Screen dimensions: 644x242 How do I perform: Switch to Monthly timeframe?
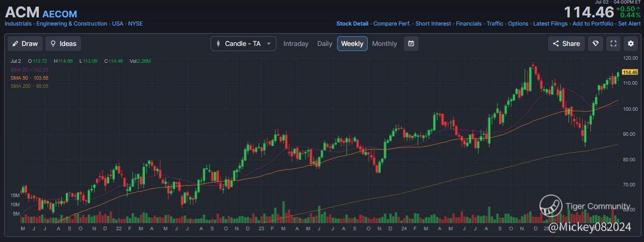point(384,44)
